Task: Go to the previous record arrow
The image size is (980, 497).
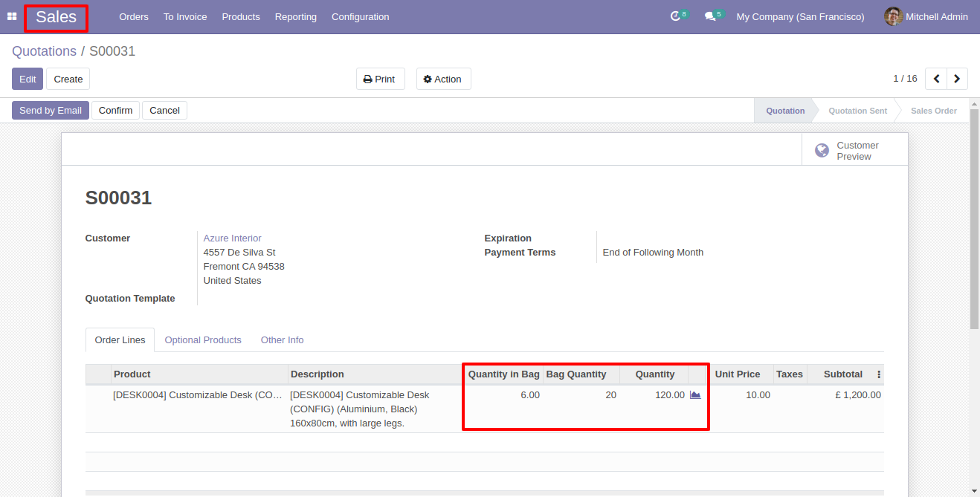Action: 936,79
